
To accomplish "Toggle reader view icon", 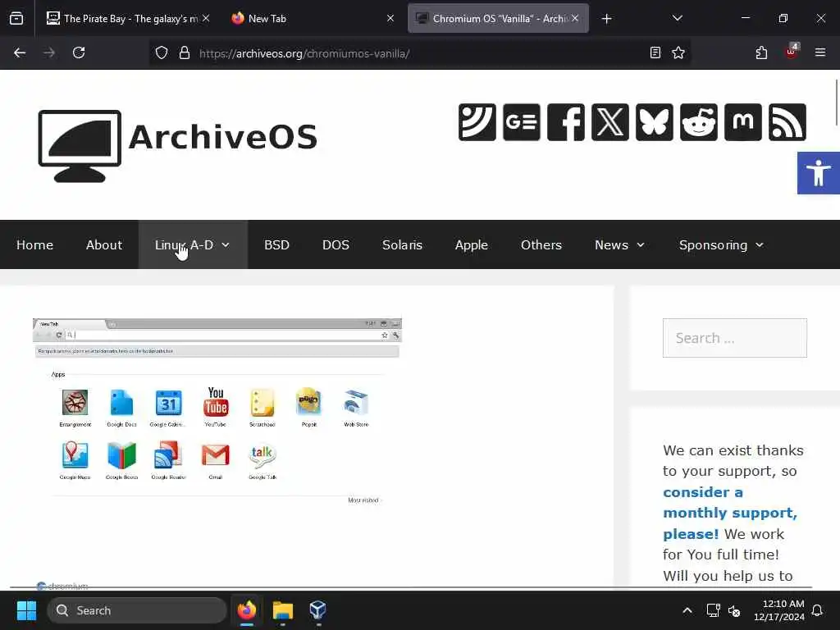I will 655,52.
